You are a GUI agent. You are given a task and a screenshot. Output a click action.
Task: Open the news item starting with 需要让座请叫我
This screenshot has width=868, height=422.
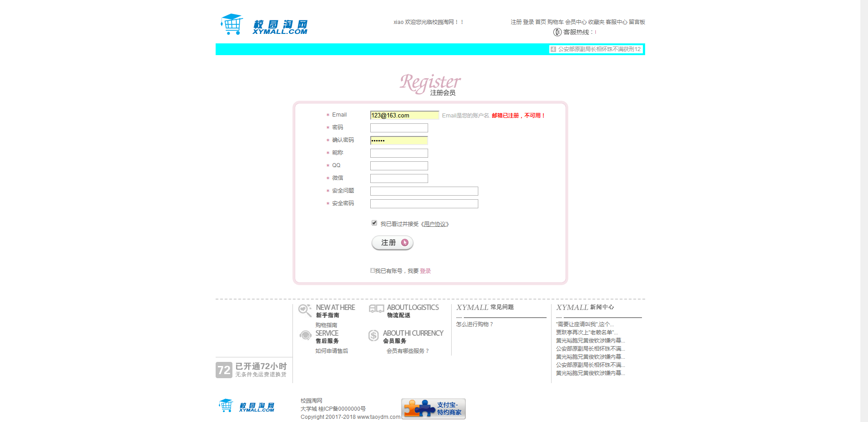(585, 324)
